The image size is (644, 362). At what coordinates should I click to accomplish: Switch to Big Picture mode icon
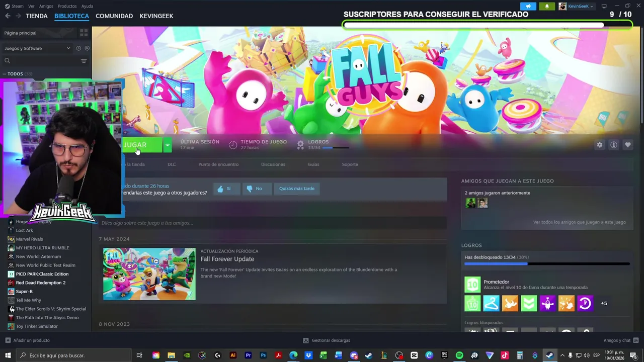point(604,6)
